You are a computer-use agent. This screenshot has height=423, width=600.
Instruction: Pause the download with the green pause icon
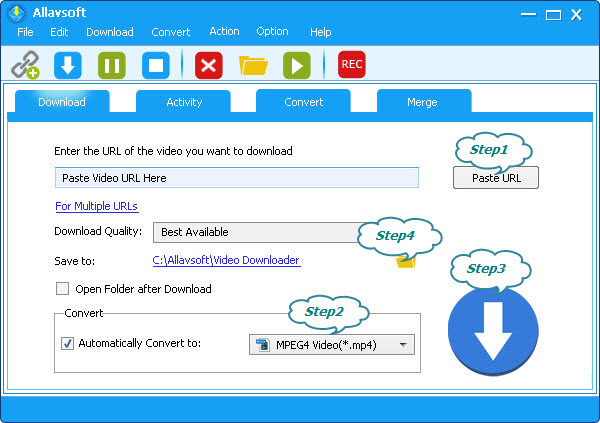112,65
